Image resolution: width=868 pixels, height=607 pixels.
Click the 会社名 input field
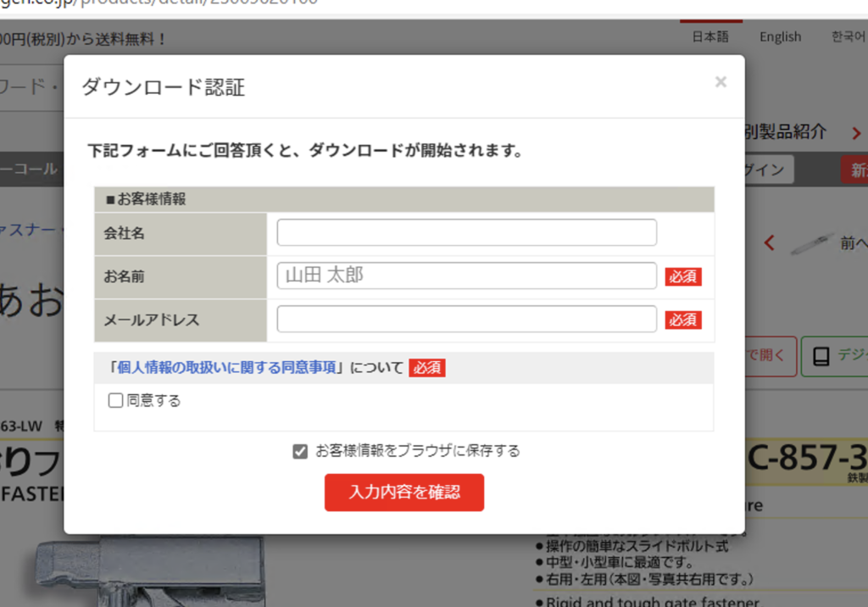pos(467,232)
